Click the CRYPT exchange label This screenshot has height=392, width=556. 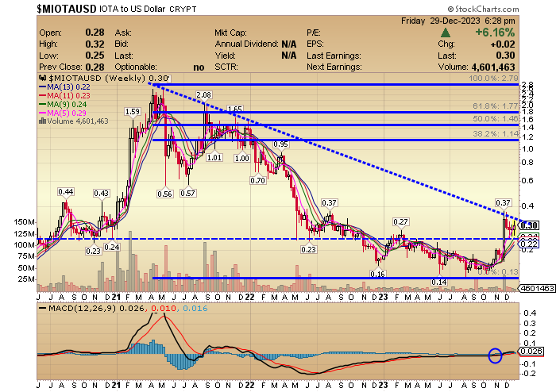pos(183,10)
